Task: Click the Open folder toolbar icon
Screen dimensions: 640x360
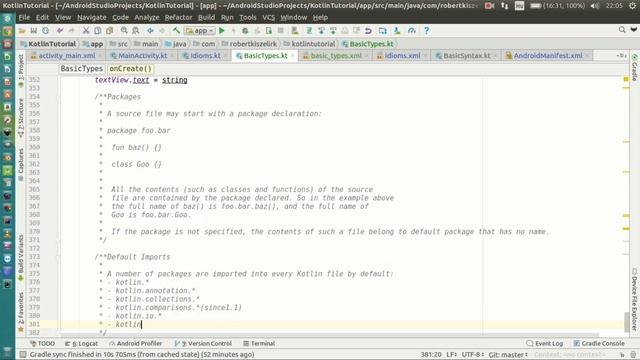Action: [x=22, y=31]
